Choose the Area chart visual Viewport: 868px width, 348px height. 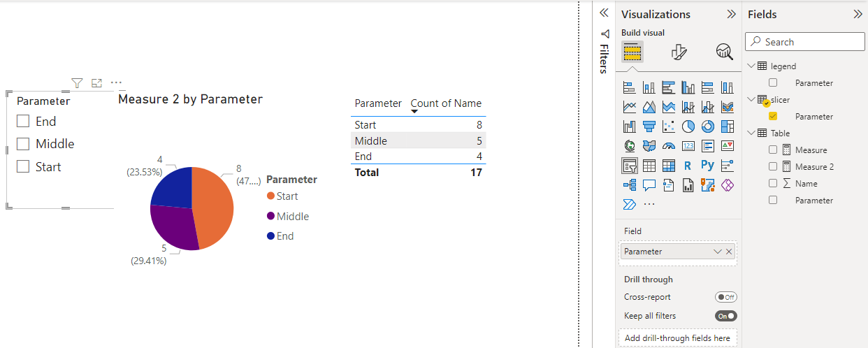[x=649, y=107]
